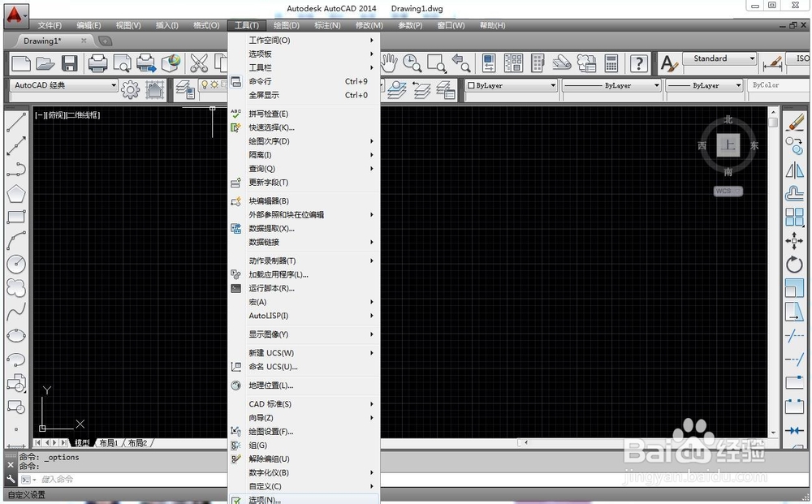The width and height of the screenshot is (812, 504).
Task: Select the Rectangle draw tool
Action: click(16, 217)
